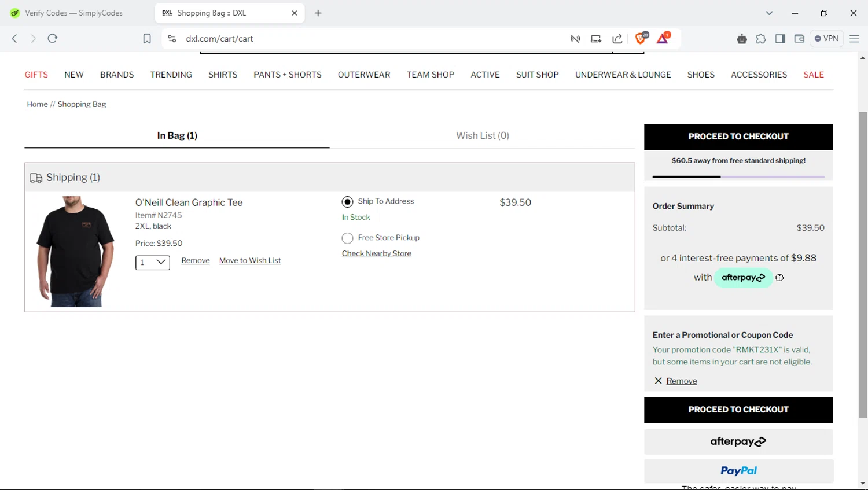Move item to Wish List

coord(250,261)
